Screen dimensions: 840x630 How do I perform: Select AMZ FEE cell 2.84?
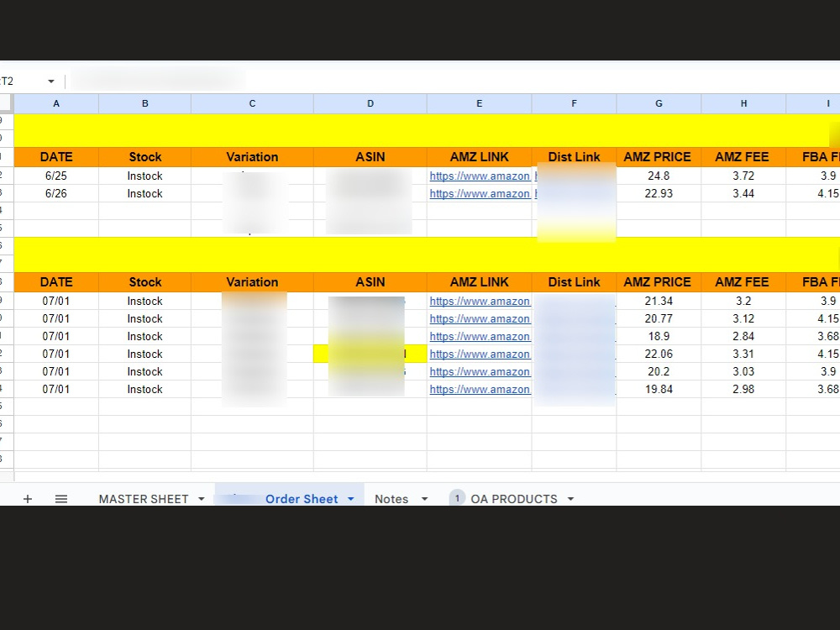click(743, 337)
